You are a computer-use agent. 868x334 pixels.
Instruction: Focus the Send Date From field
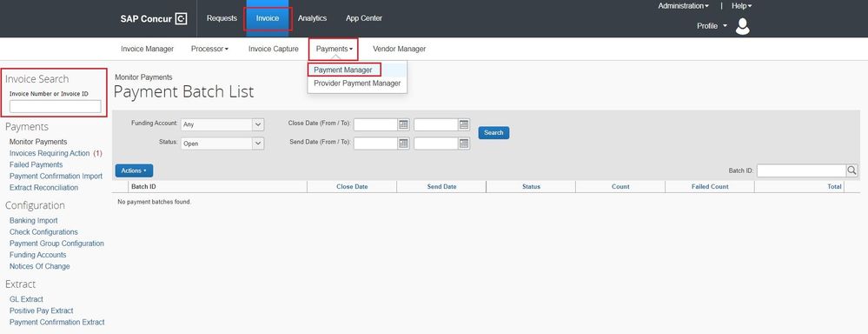[x=376, y=144]
